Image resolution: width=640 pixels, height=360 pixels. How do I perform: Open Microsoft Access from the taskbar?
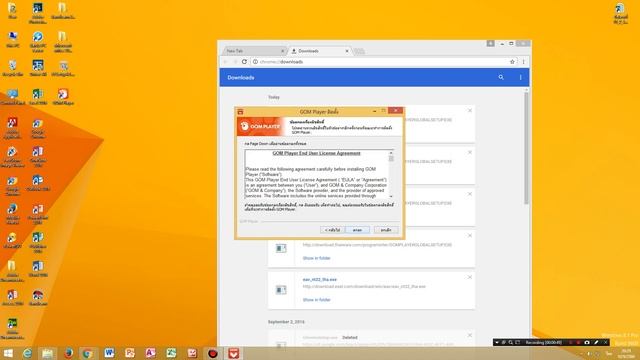151,353
